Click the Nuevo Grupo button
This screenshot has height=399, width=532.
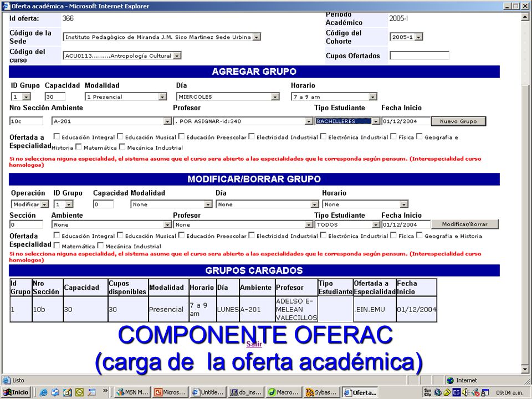(458, 121)
